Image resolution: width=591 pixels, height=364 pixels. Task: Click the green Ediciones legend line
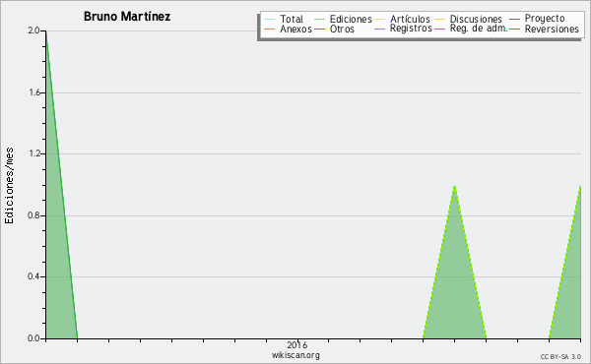point(319,20)
